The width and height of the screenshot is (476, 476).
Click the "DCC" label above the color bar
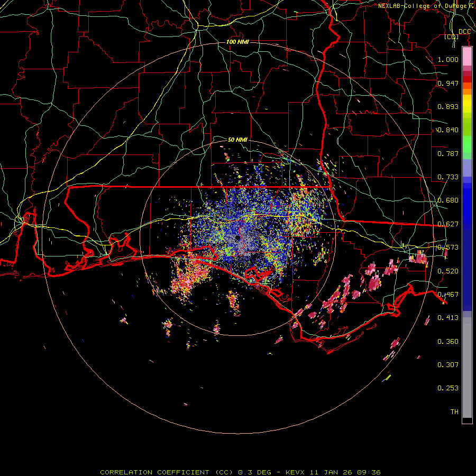pos(464,32)
